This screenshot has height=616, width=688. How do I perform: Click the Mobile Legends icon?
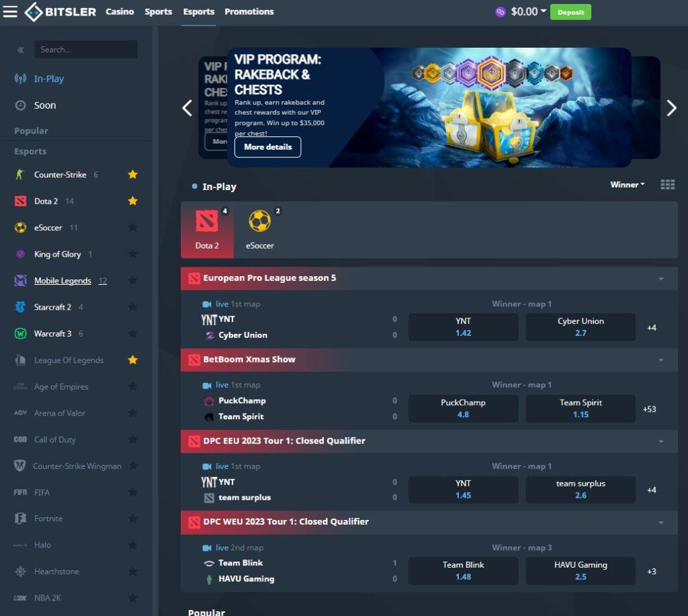(20, 280)
